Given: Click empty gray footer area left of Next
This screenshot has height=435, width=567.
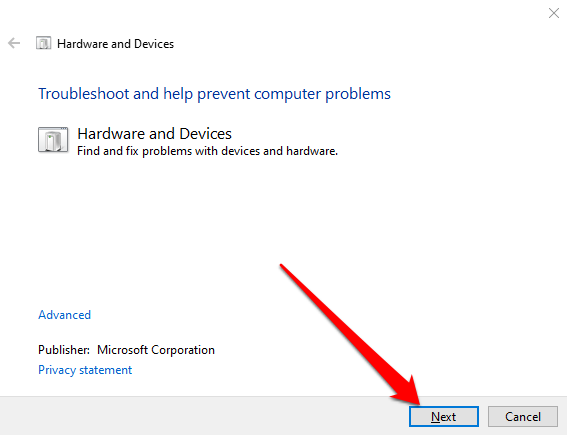Looking at the screenshot, I should coord(202,416).
